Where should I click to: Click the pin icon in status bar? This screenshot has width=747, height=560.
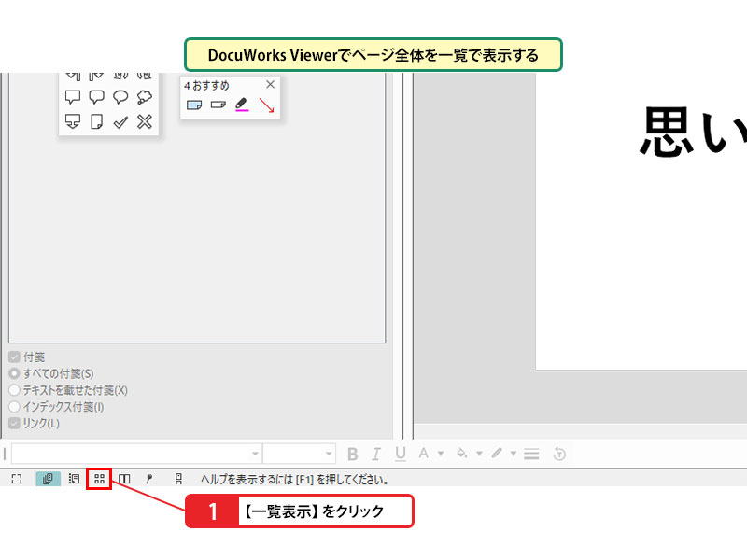click(149, 479)
